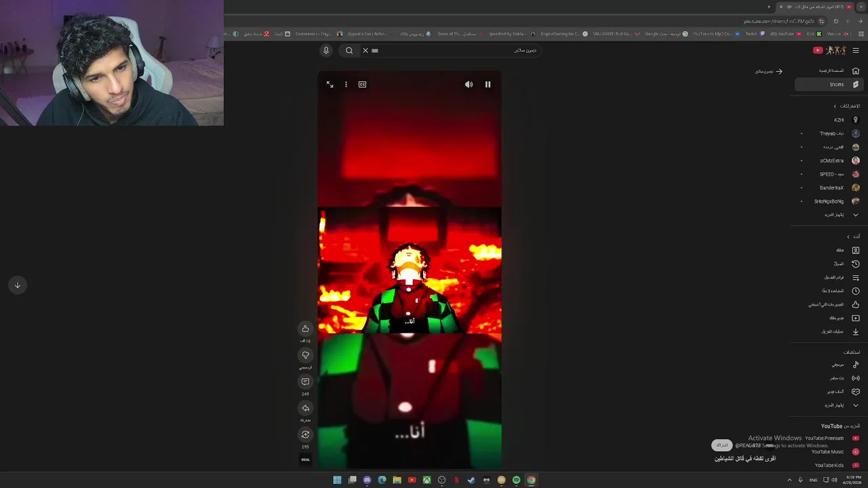The image size is (868, 488).
Task: Open YouTube Premium link
Action: [x=831, y=439]
